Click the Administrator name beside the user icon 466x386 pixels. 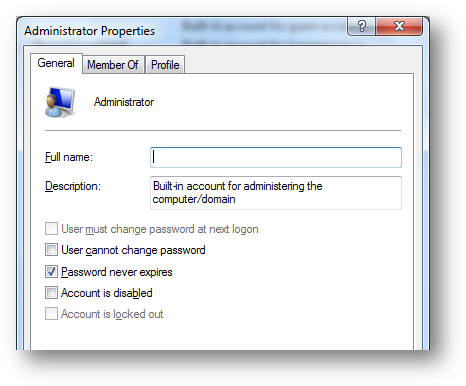click(124, 102)
